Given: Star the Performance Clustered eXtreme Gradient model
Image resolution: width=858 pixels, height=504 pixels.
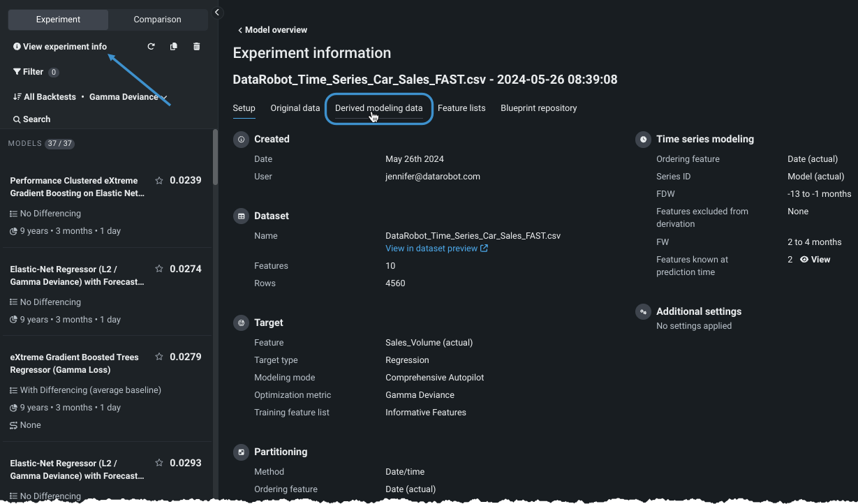Looking at the screenshot, I should 159,181.
